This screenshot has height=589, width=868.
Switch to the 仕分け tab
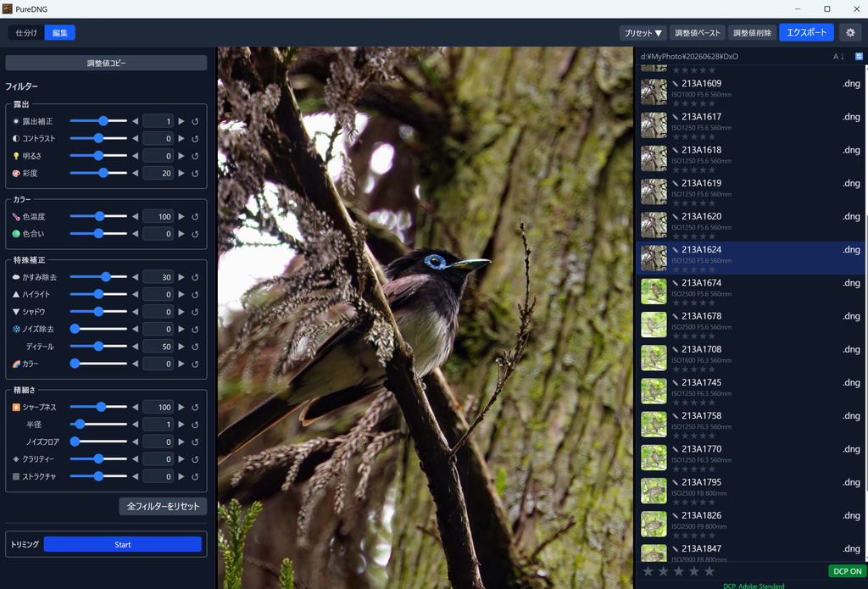[x=26, y=33]
